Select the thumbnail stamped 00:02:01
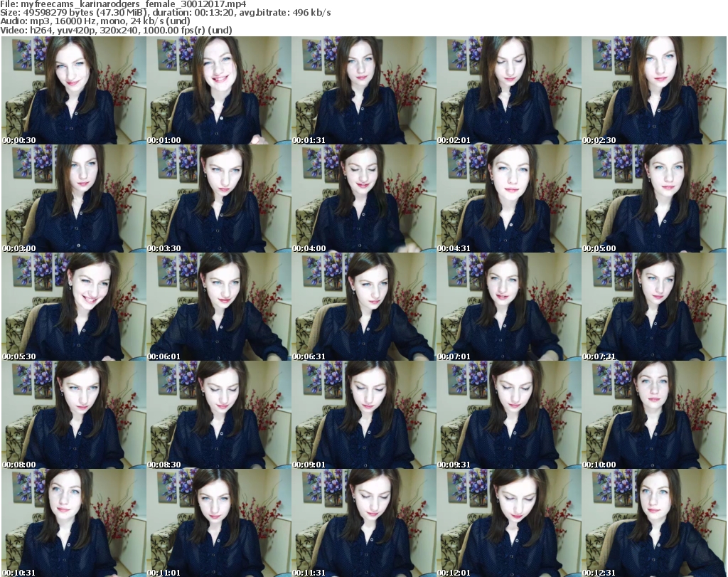Viewport: 728px width, 577px height. [509, 90]
